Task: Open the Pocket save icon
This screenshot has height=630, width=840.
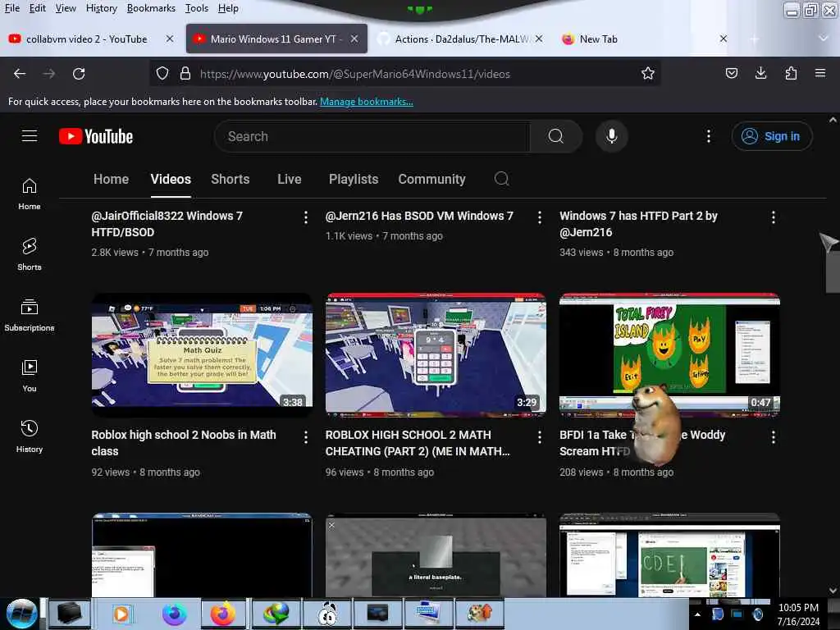Action: pyautogui.click(x=731, y=73)
